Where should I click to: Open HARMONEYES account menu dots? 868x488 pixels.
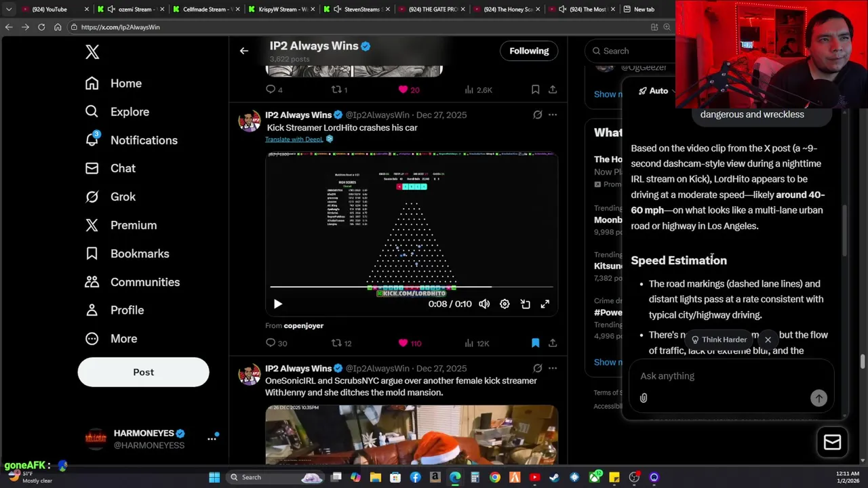click(212, 439)
